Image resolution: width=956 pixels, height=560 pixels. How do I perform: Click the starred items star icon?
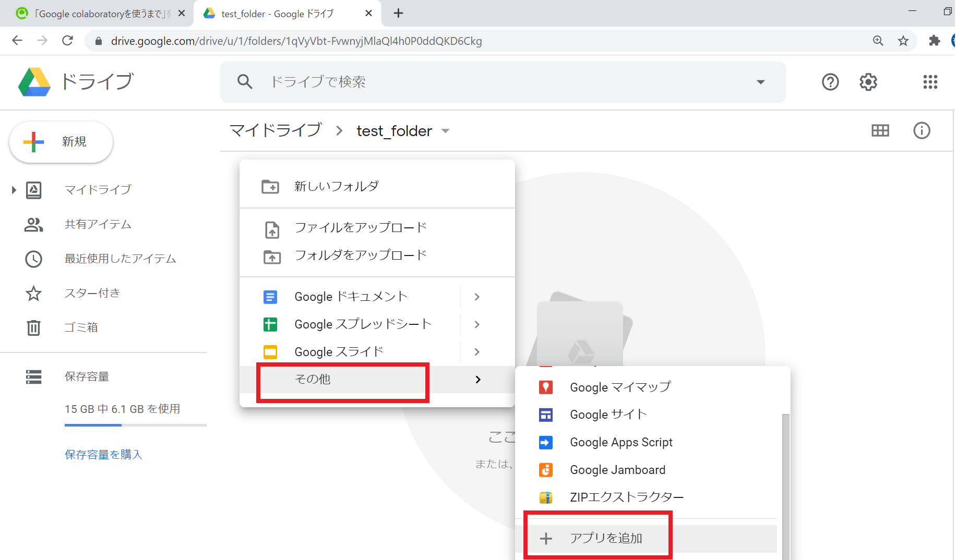[34, 294]
